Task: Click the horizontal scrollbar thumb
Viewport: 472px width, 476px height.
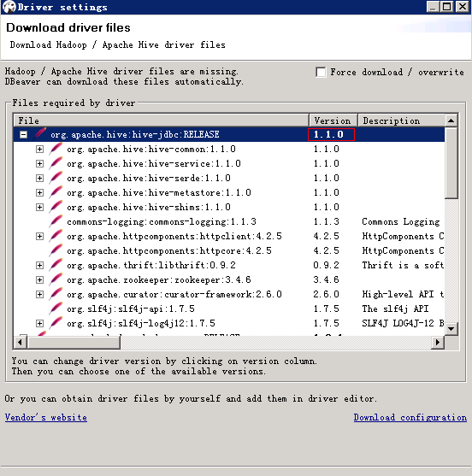Action: [74, 343]
